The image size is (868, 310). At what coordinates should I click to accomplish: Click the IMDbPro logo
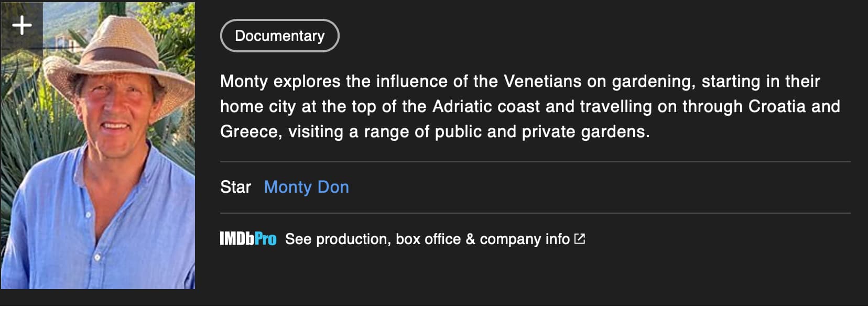pos(247,239)
